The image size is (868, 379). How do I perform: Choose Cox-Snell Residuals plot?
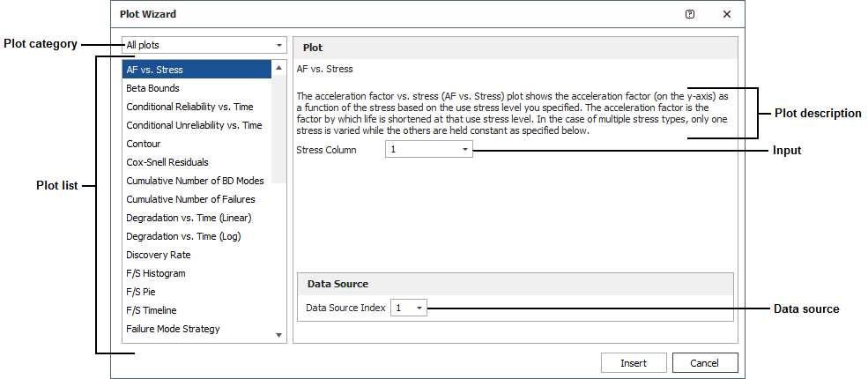pyautogui.click(x=167, y=162)
